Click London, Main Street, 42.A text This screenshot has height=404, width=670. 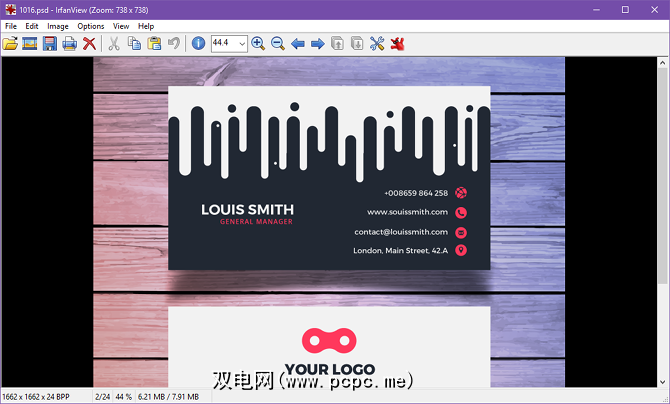tap(400, 251)
